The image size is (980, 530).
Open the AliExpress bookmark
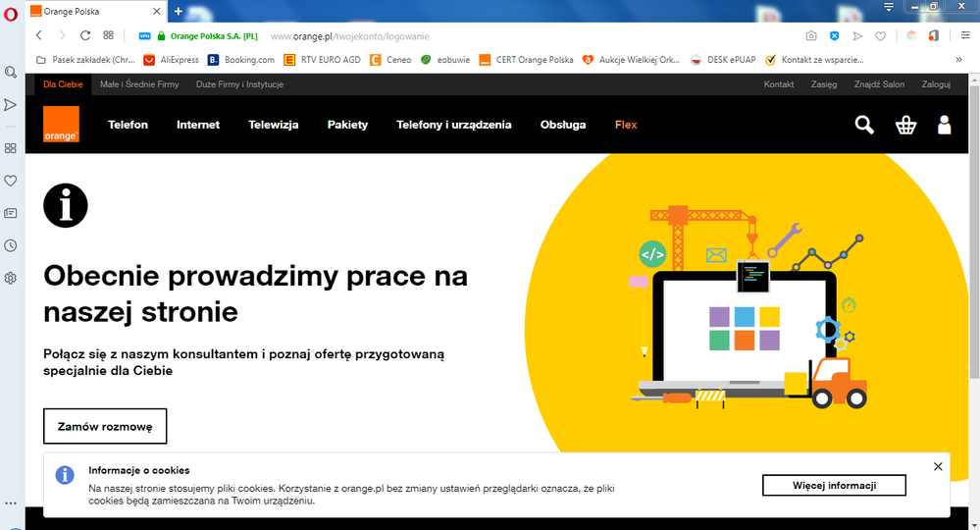tap(172, 60)
